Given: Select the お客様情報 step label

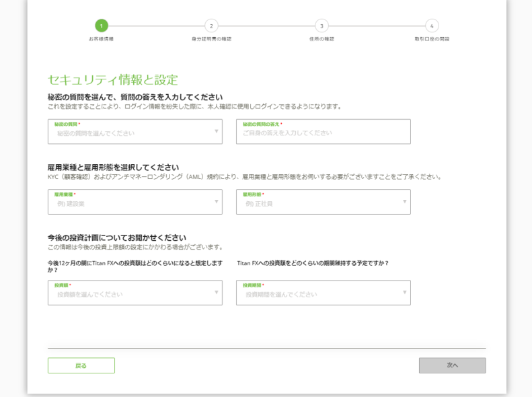Looking at the screenshot, I should point(101,39).
